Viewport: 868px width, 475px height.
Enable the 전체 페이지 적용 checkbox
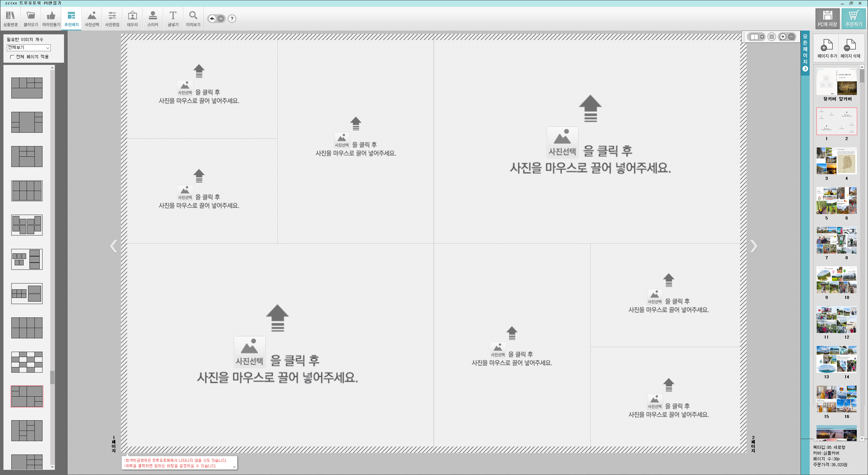pos(12,57)
